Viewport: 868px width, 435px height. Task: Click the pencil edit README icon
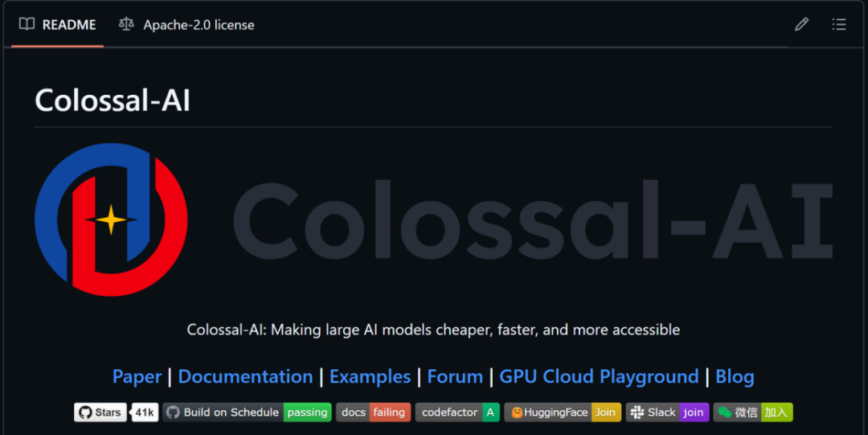click(x=801, y=24)
